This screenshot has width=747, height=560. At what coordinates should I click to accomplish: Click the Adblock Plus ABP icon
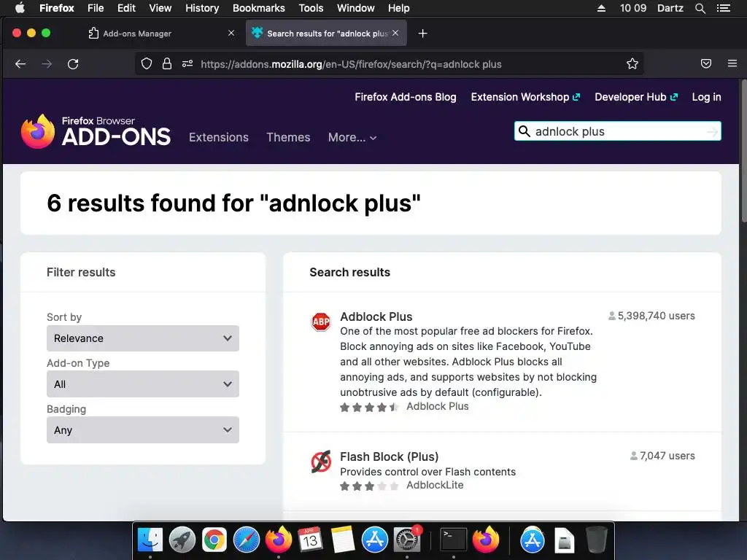321,322
